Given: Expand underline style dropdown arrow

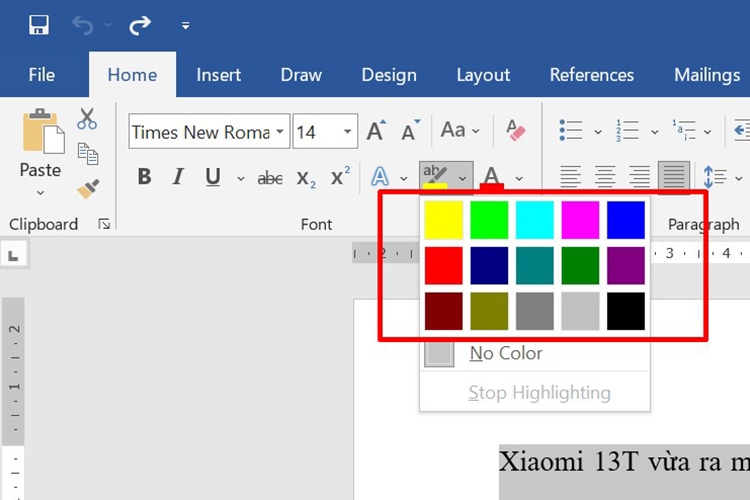Looking at the screenshot, I should point(241,178).
